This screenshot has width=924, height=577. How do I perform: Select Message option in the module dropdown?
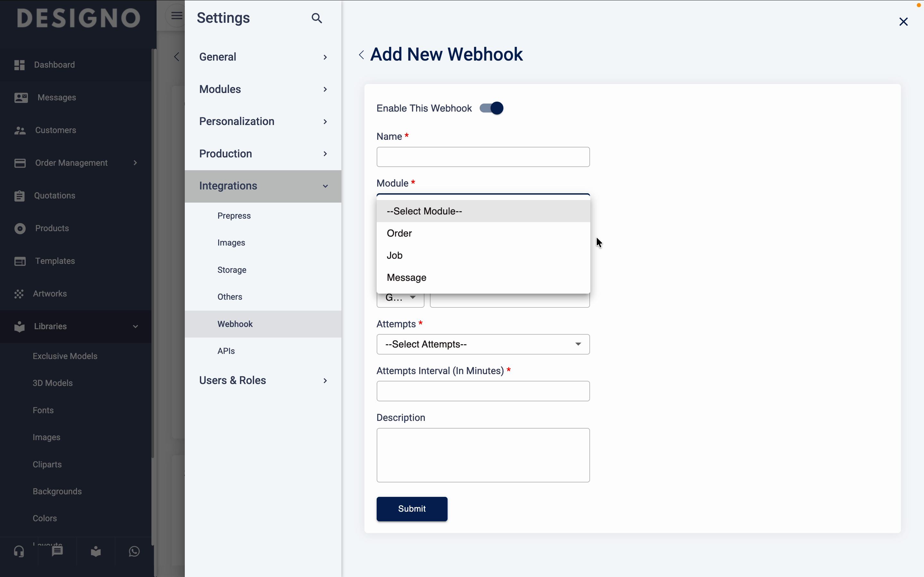pos(406,277)
